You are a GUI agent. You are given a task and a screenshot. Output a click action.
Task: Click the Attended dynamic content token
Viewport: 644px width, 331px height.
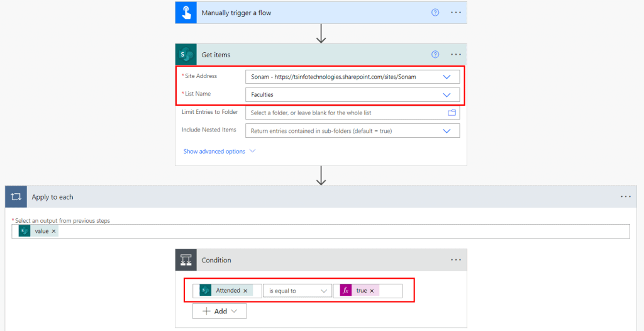point(226,291)
